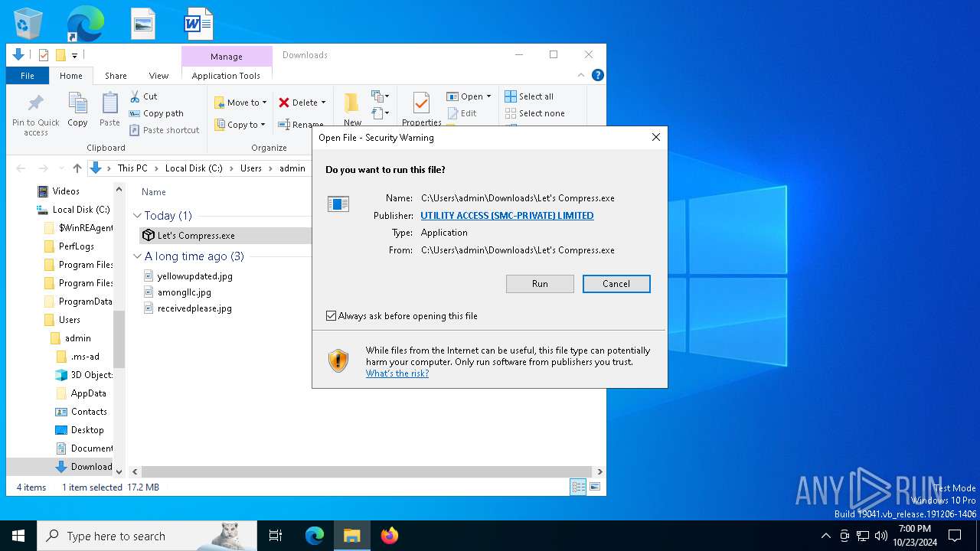
Task: Click the file list horizontal scrollbar
Action: coord(367,471)
